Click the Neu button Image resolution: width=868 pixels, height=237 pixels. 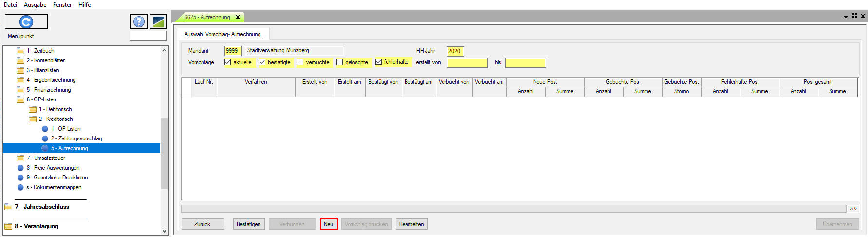point(329,224)
